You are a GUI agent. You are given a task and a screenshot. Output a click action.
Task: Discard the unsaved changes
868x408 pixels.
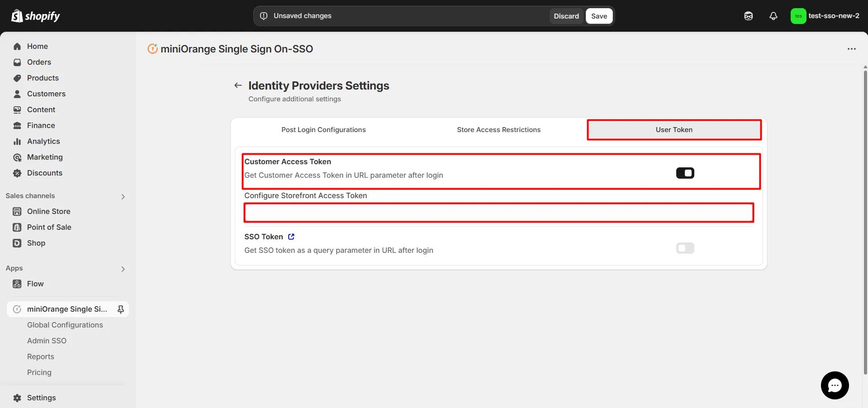[x=566, y=16]
